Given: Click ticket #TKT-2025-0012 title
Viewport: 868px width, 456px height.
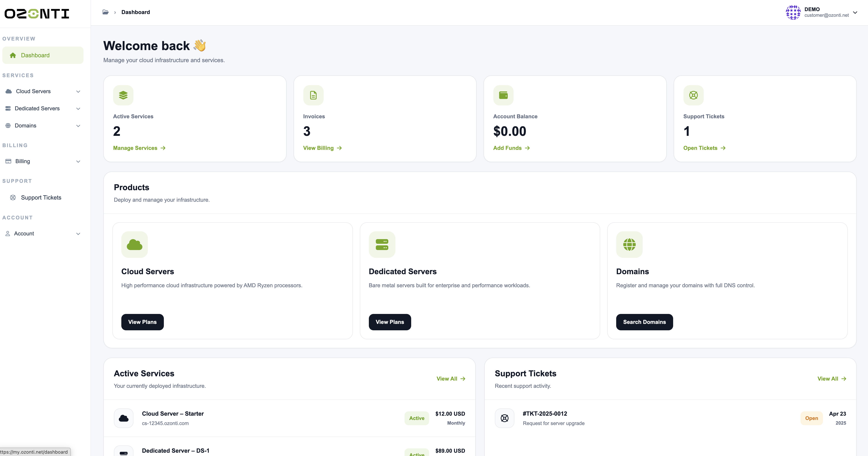Looking at the screenshot, I should point(545,414).
